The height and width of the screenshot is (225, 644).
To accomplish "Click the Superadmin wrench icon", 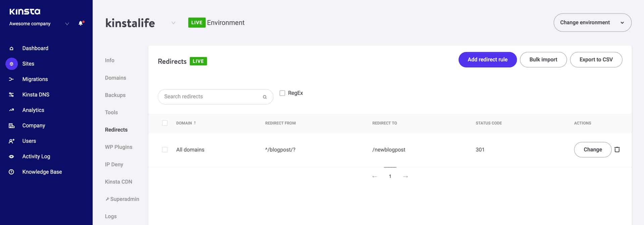I will (107, 199).
